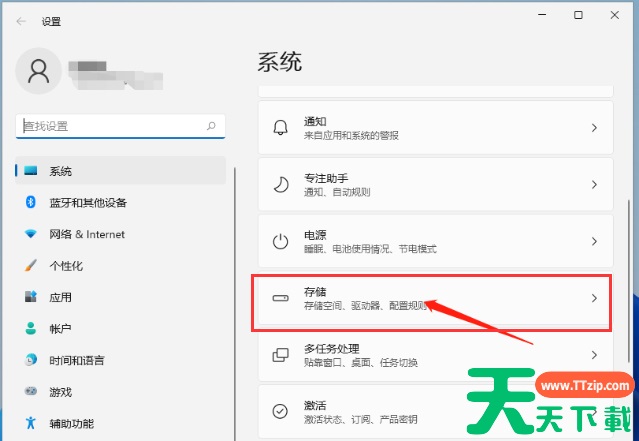Image resolution: width=639 pixels, height=441 pixels.
Task: Click the 网络 & Internet Wi-Fi icon
Action: click(30, 234)
